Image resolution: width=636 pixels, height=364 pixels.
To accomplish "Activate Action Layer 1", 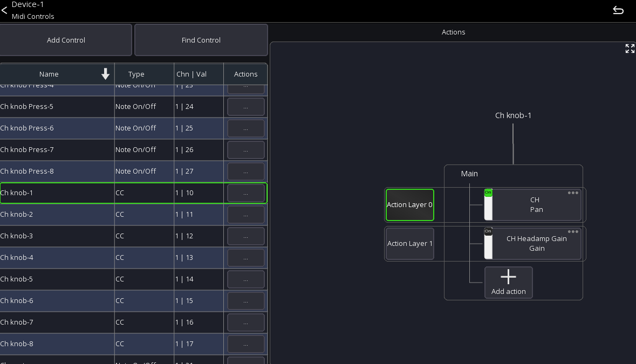I will 409,243.
